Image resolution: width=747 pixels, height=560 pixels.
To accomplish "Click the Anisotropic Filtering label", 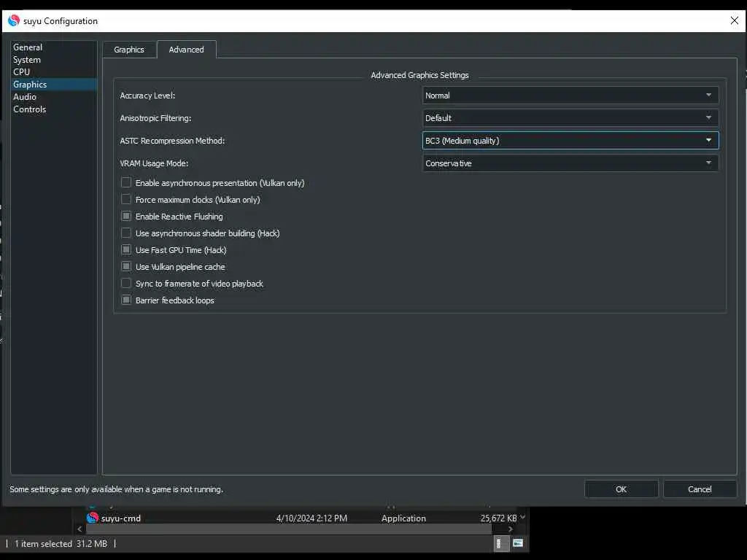I will tap(155, 117).
